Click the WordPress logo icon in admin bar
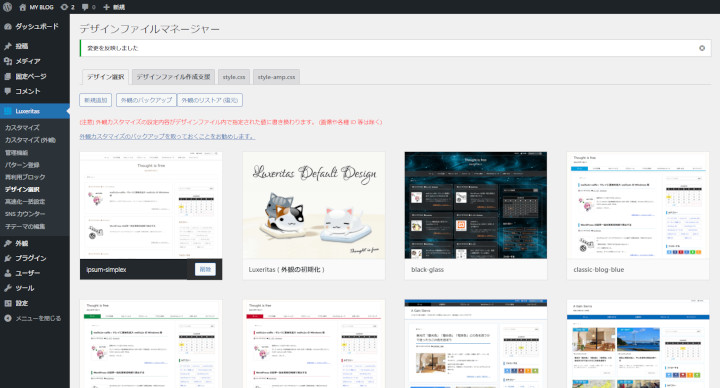The height and width of the screenshot is (388, 720). 7,7
